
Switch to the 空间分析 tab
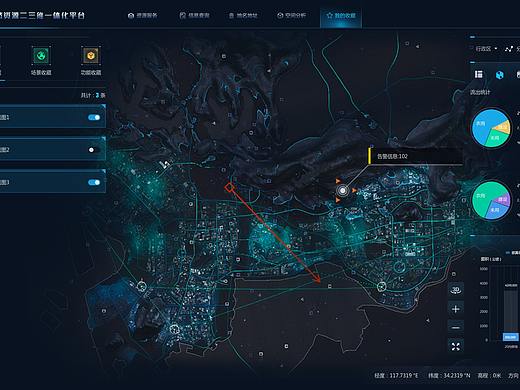pos(291,15)
